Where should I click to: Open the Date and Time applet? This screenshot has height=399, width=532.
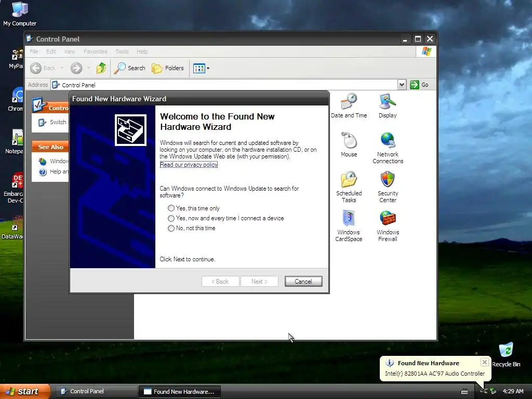pyautogui.click(x=349, y=106)
